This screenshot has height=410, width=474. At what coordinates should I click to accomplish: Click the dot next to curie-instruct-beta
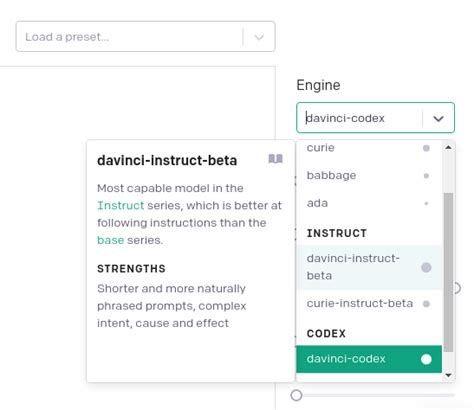coord(426,304)
